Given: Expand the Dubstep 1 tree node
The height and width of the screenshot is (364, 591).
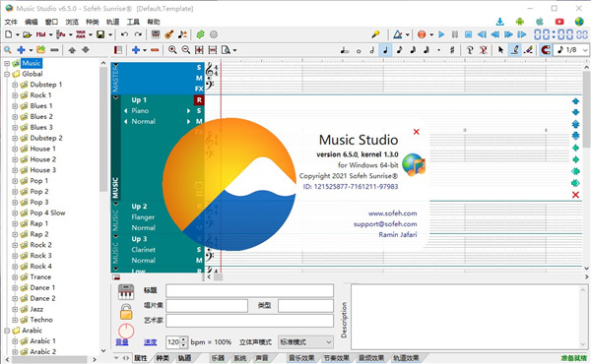Looking at the screenshot, I should click(x=15, y=85).
